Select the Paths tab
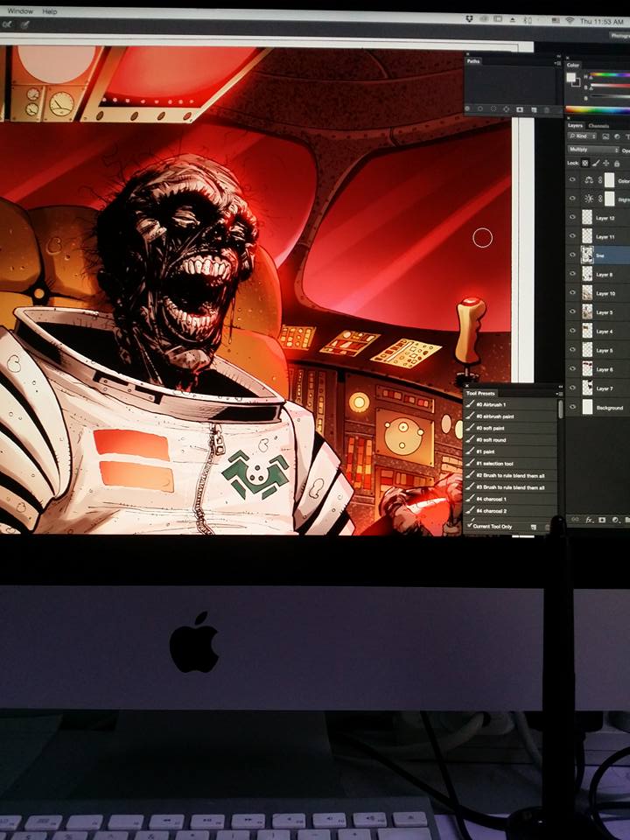The width and height of the screenshot is (630, 840). (473, 61)
